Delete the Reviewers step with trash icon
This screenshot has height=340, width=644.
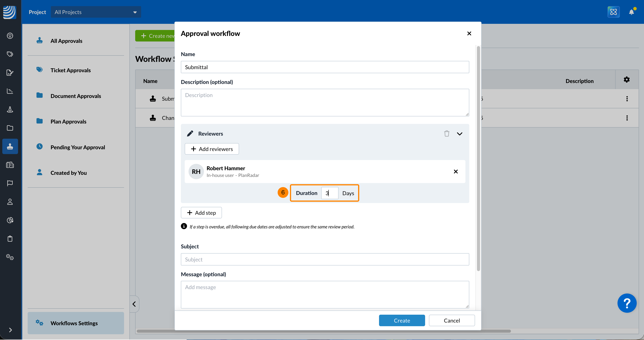(446, 134)
